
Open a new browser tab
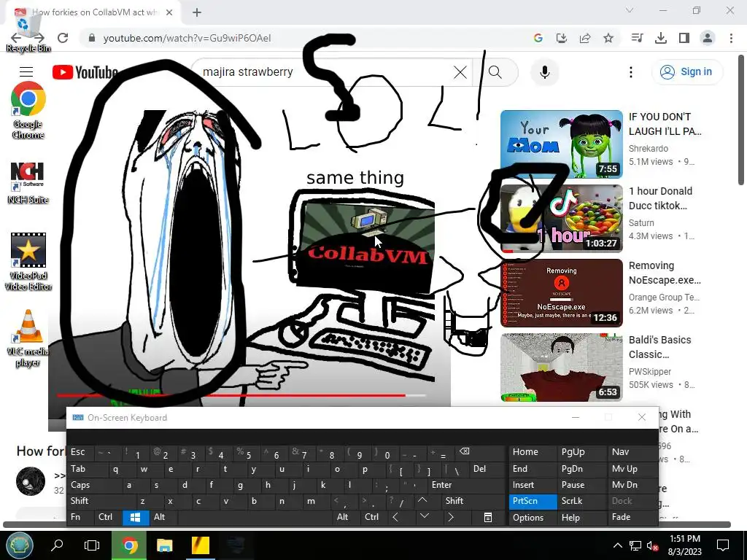[197, 13]
